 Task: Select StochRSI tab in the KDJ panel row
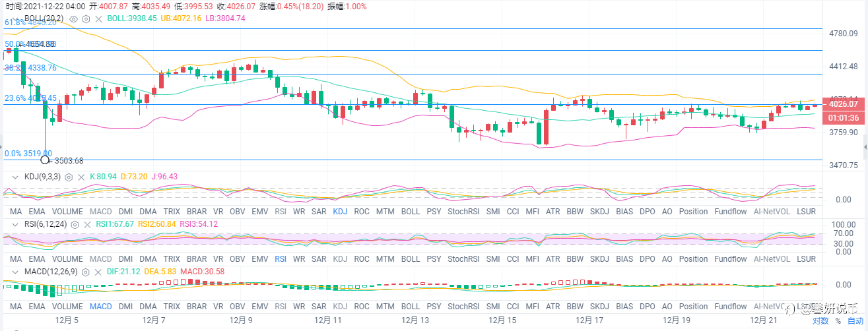(463, 212)
